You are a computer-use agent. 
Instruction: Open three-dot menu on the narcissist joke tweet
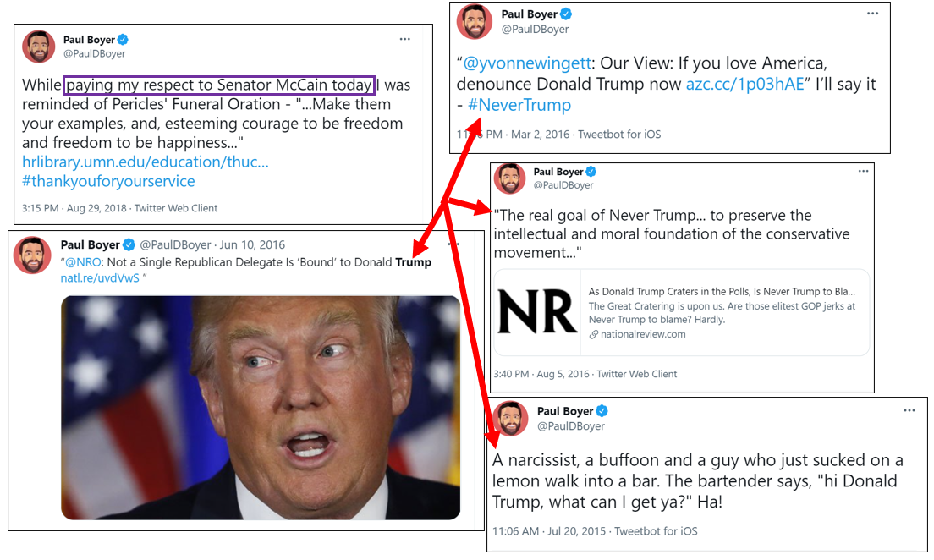(x=909, y=410)
